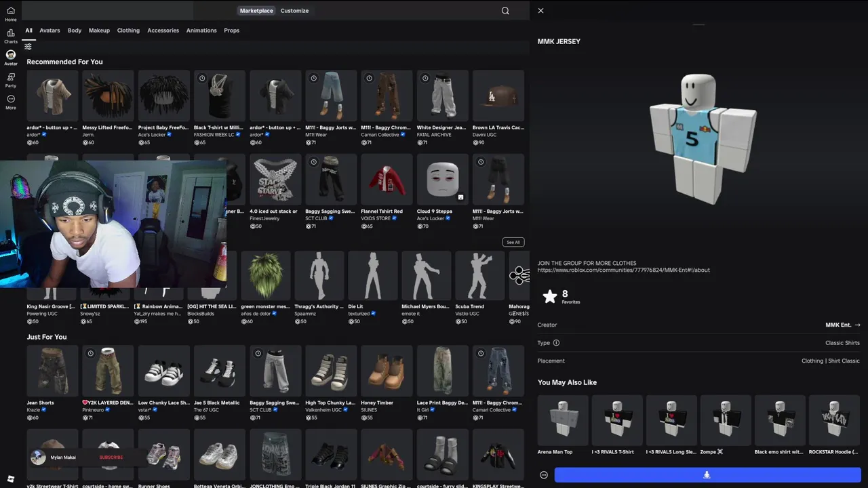
Task: Click the blue purchase button
Action: (707, 475)
